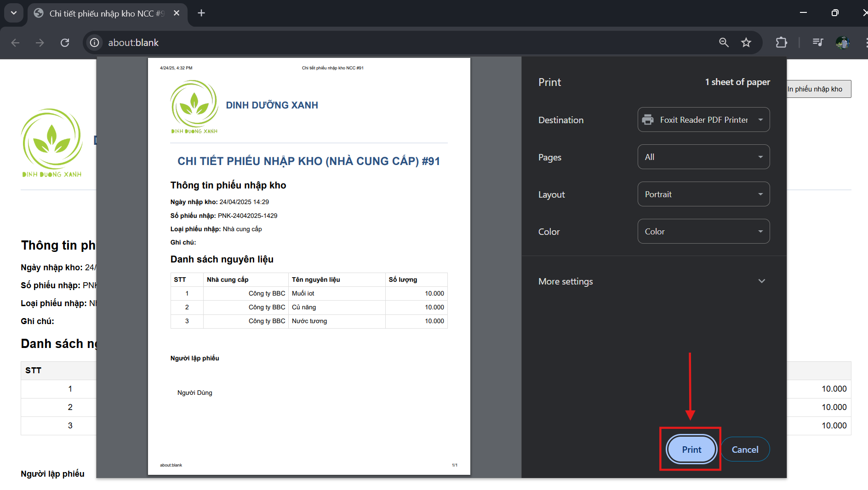The height and width of the screenshot is (490, 868).
Task: Open the Destination printer dropdown
Action: (x=703, y=120)
